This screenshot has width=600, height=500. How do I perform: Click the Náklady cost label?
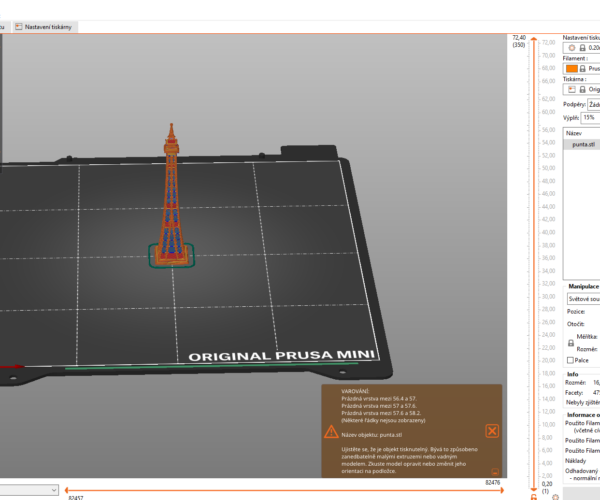click(x=576, y=461)
